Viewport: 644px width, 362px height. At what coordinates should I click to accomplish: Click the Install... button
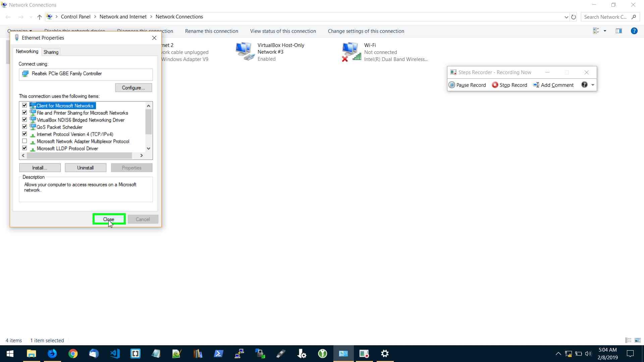(40, 168)
